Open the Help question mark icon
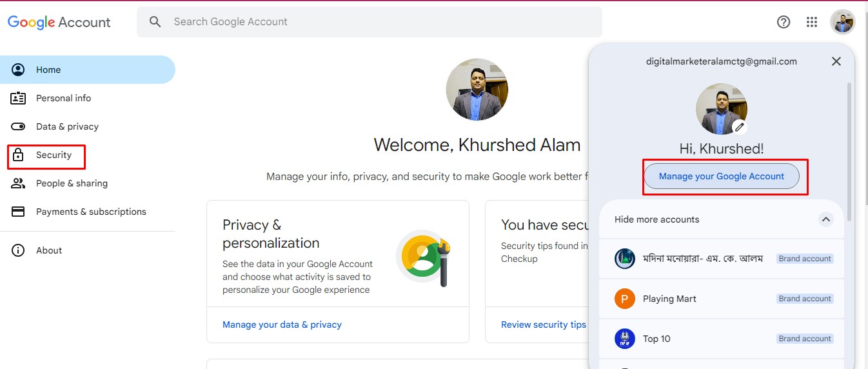This screenshot has width=868, height=369. coord(784,22)
